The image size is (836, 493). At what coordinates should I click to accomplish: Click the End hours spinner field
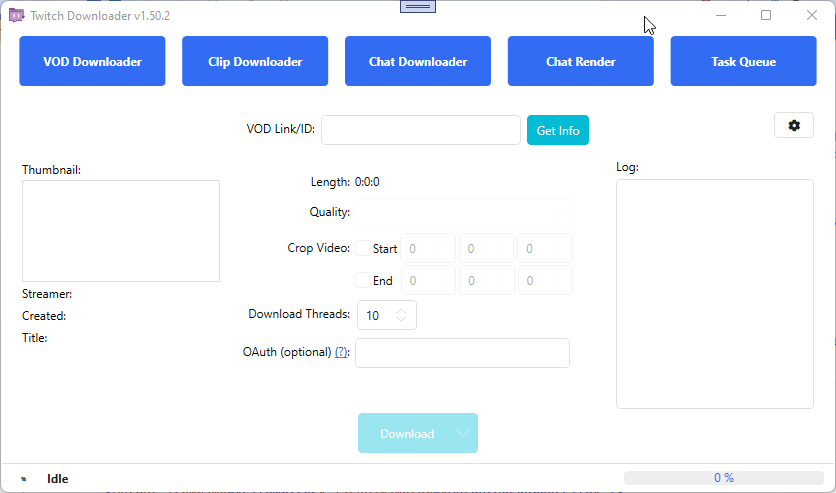pos(428,280)
